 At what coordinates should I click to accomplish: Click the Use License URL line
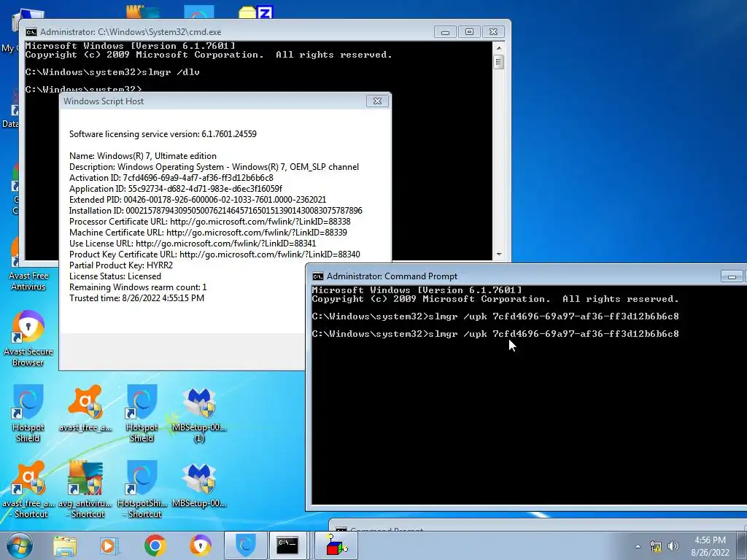pyautogui.click(x=193, y=244)
